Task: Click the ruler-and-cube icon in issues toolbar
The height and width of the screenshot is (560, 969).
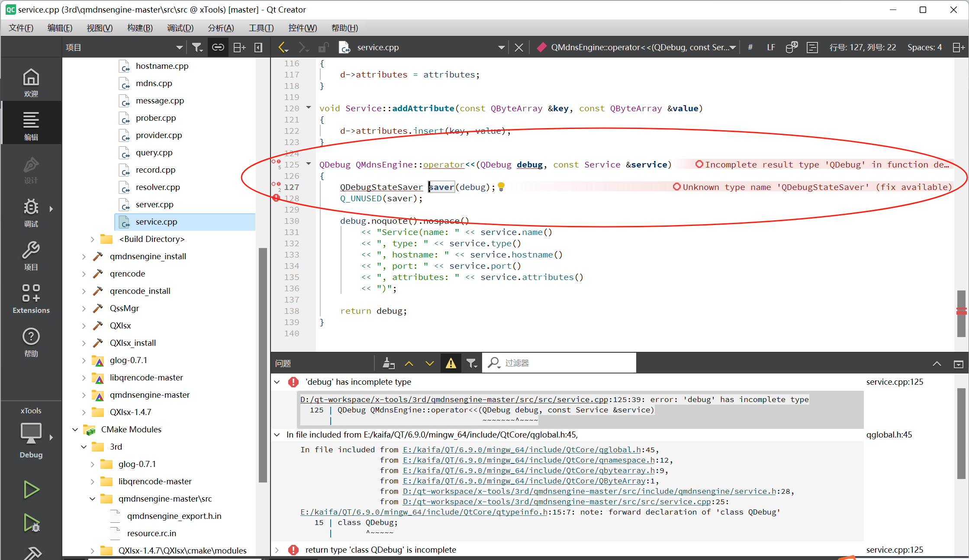Action: [x=388, y=363]
